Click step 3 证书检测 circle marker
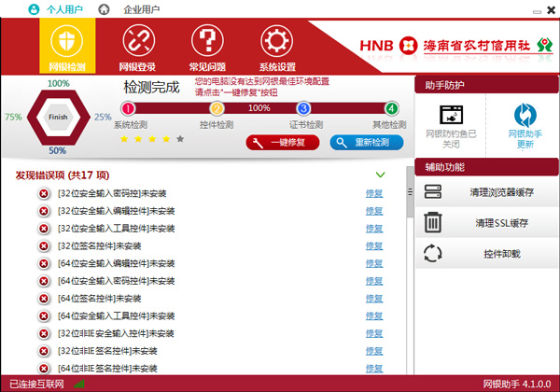Image resolution: width=560 pixels, height=392 pixels. click(x=303, y=108)
